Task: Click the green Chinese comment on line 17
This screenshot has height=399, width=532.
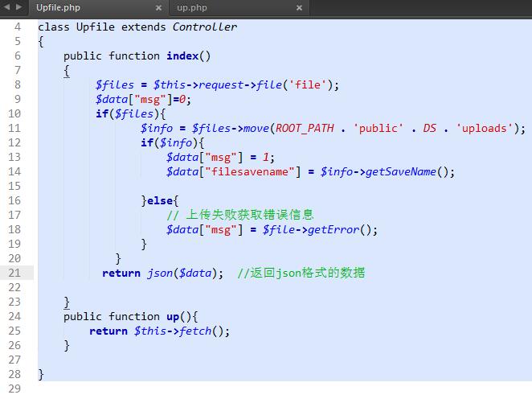Action: pos(239,215)
